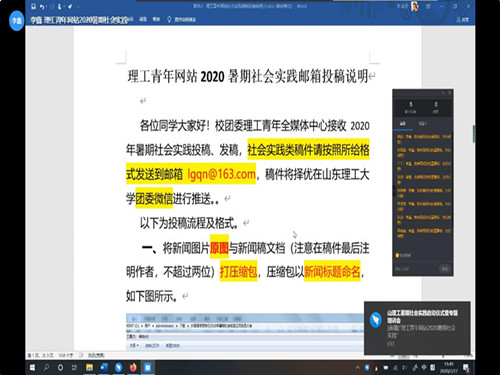Click the Share icon in the ribbon
The width and height of the screenshot is (500, 375).
[x=462, y=20]
